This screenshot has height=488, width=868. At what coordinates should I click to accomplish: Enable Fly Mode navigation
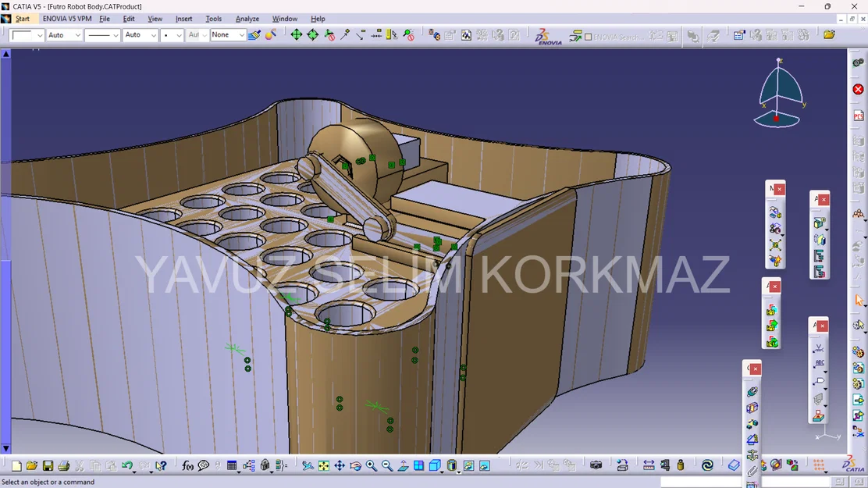point(308,465)
